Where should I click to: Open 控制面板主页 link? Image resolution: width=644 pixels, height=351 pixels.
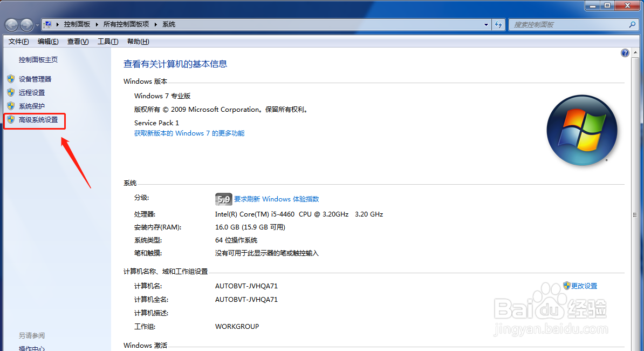click(x=38, y=59)
